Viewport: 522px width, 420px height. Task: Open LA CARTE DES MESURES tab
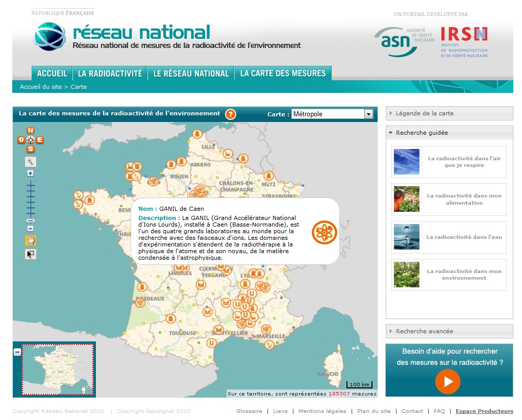[283, 73]
